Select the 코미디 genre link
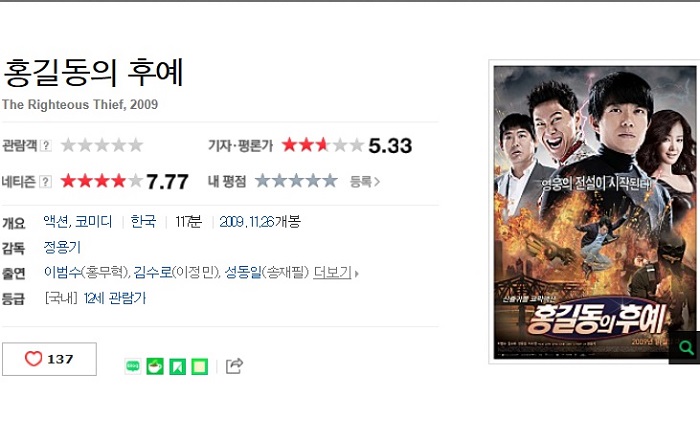This screenshot has width=700, height=440. (93, 221)
